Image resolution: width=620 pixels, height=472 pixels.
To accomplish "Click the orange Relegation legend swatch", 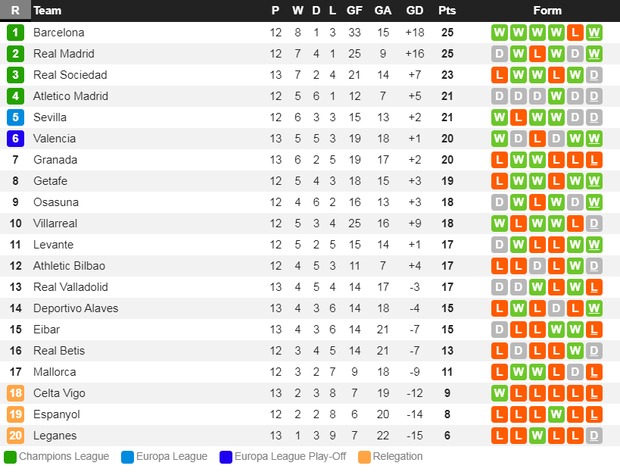I will pos(364,457).
